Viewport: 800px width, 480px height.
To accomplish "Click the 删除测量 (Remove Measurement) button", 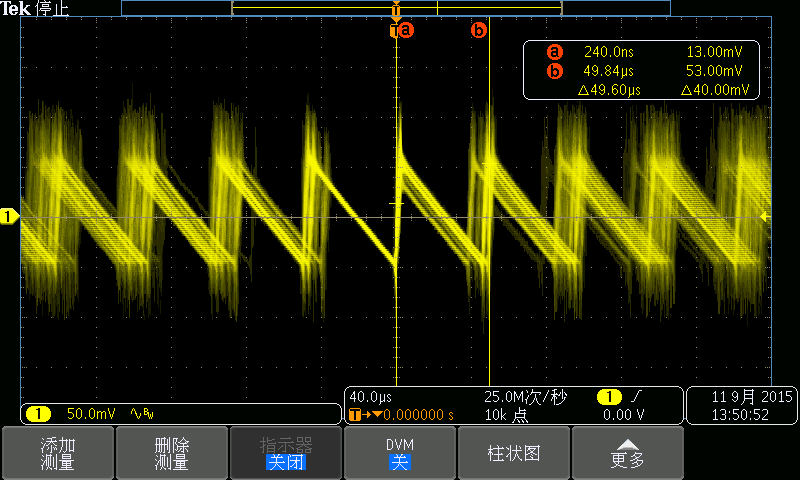I will click(172, 453).
